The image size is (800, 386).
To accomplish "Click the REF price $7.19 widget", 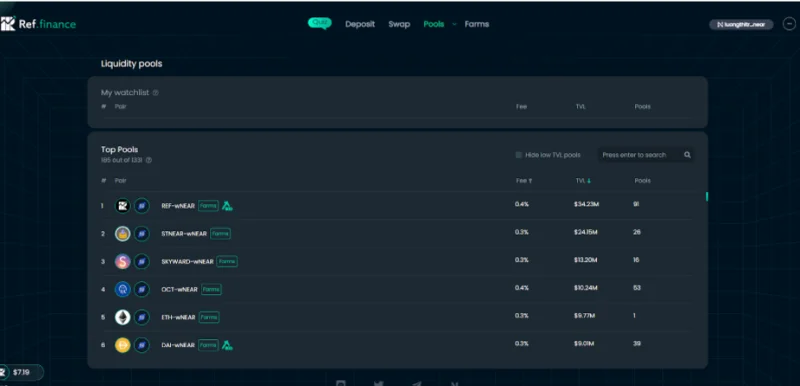I will tap(21, 373).
